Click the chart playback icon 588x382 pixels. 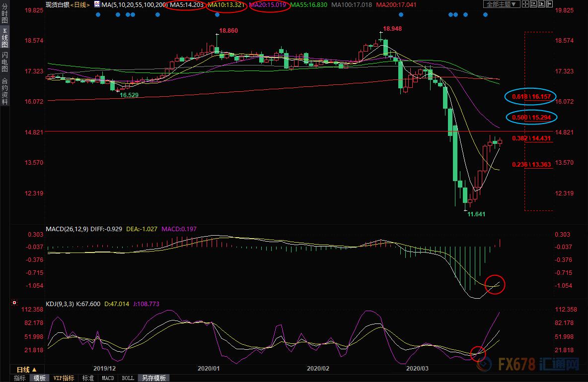click(x=541, y=4)
